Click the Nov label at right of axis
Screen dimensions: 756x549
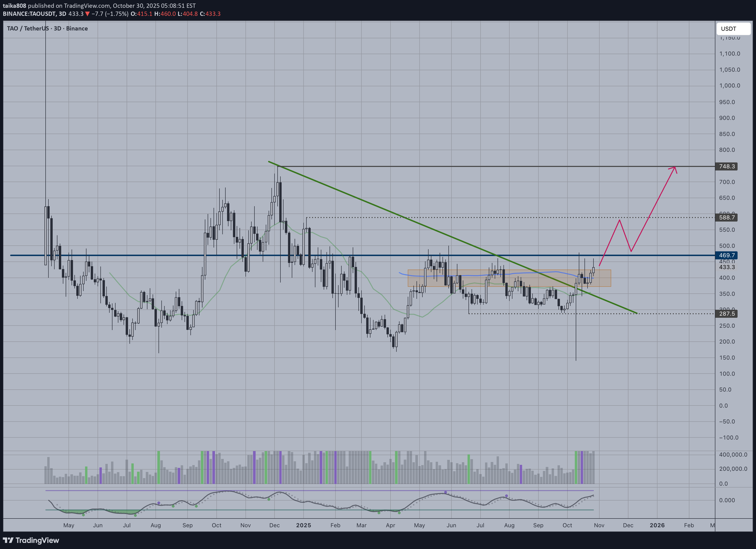click(x=599, y=525)
